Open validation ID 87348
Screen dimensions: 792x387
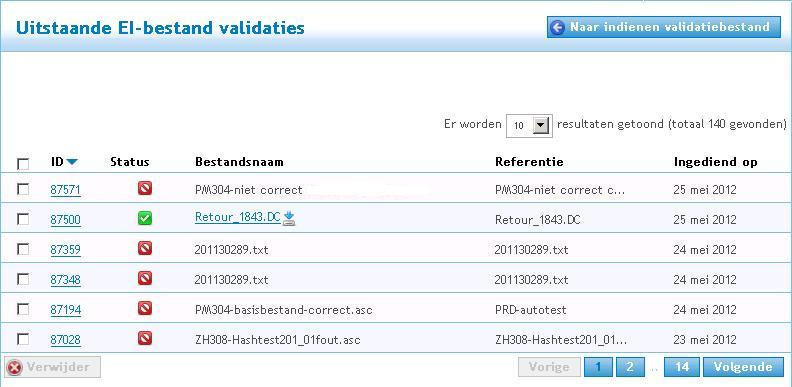66,279
